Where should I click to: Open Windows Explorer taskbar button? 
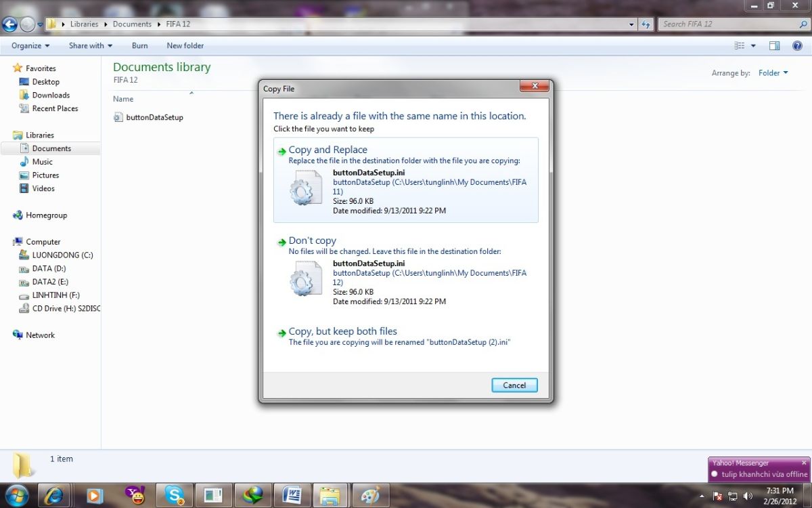[x=332, y=495]
